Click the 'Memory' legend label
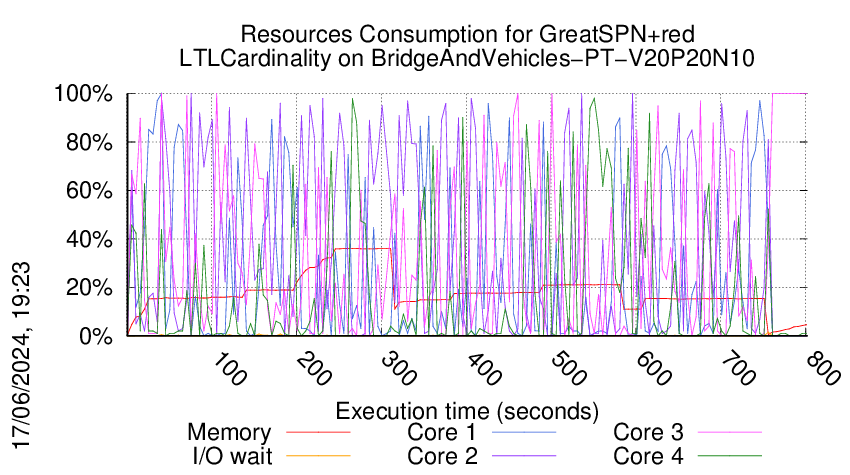This screenshot has width=850, height=475. point(229,433)
